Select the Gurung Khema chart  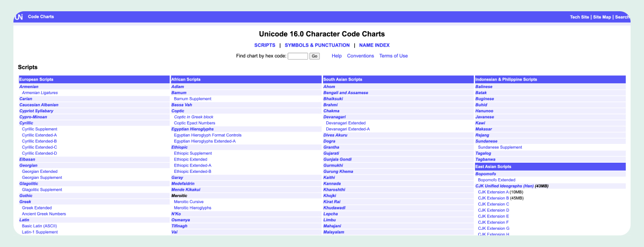click(338, 171)
